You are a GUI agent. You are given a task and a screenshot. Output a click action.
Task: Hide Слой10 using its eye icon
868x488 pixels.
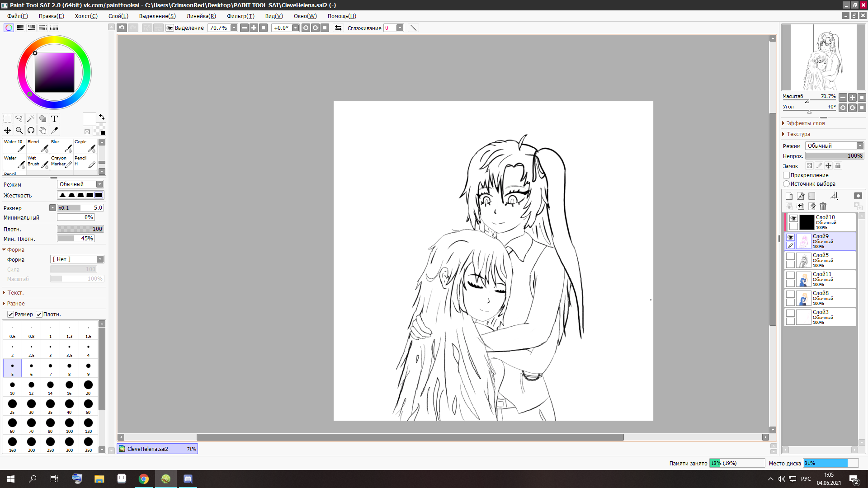[793, 218]
